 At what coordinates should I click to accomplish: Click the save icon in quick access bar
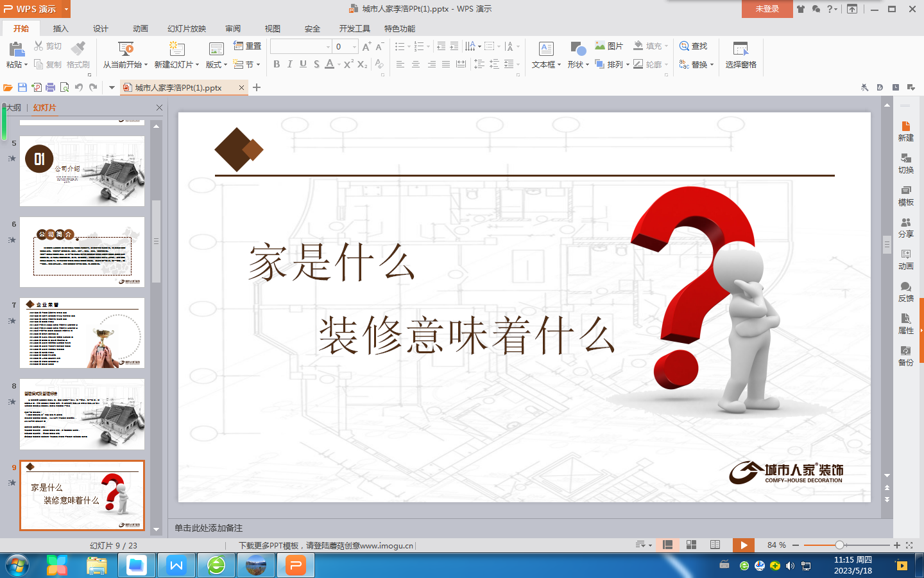[x=22, y=87]
